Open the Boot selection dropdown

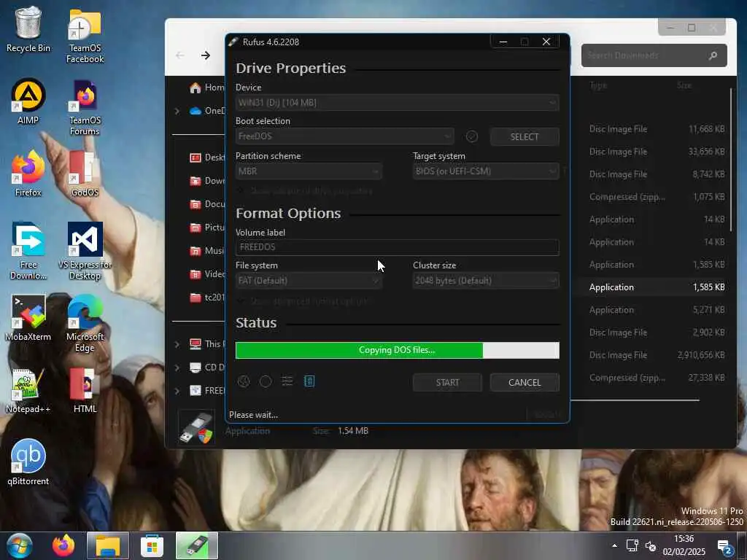pos(344,136)
